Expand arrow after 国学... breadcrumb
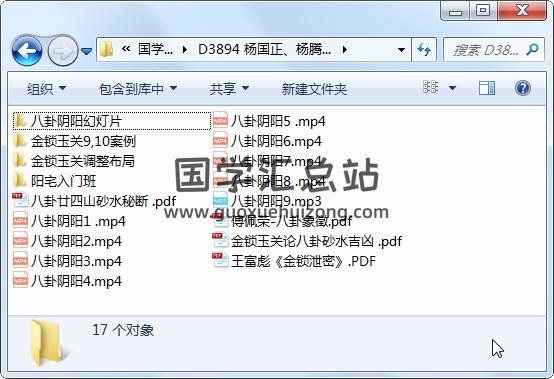This screenshot has height=379, width=554. tap(184, 49)
